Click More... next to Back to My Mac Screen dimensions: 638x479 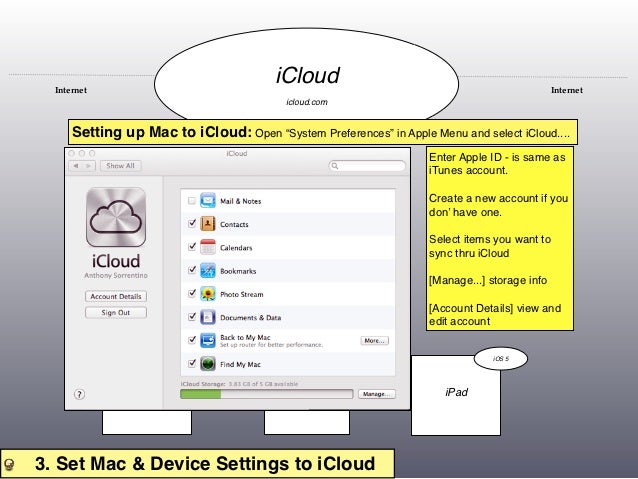click(x=374, y=341)
